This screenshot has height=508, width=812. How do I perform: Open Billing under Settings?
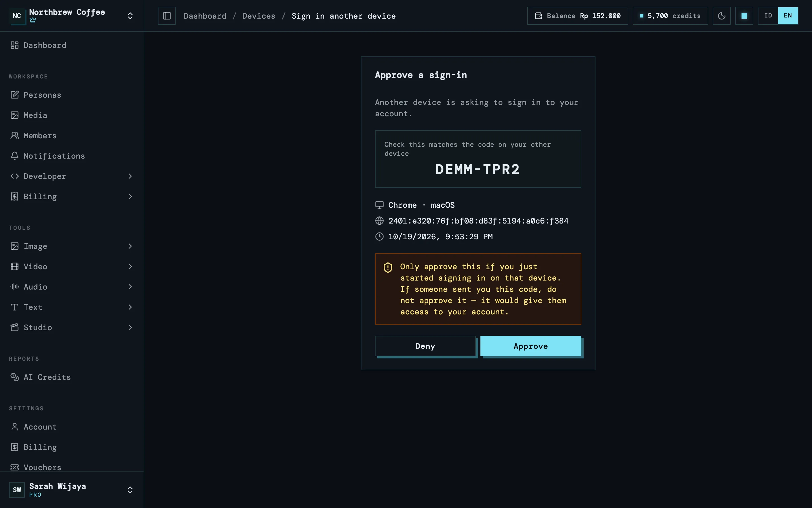click(72, 447)
